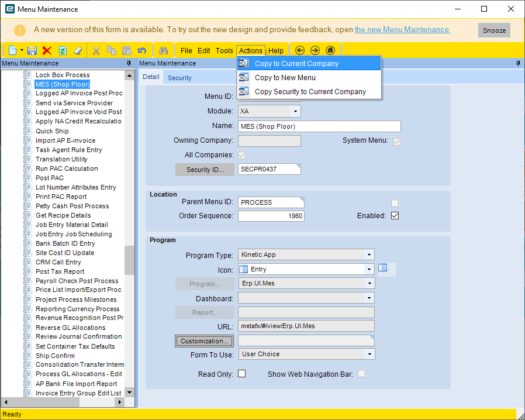Pin the left Menu Maintenance tree panel

point(129,63)
